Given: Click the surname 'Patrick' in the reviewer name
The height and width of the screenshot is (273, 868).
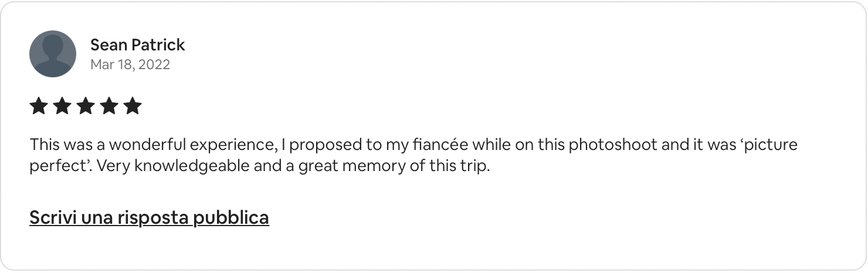Looking at the screenshot, I should [x=158, y=45].
